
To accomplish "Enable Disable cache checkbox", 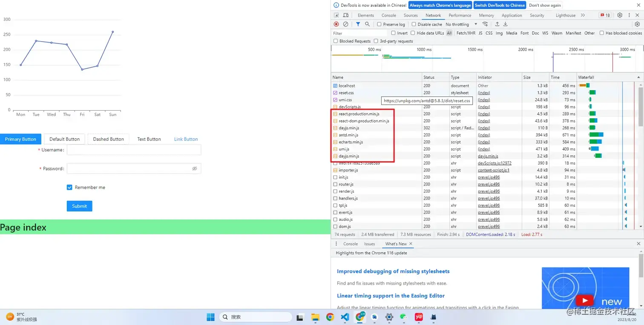I will point(414,24).
